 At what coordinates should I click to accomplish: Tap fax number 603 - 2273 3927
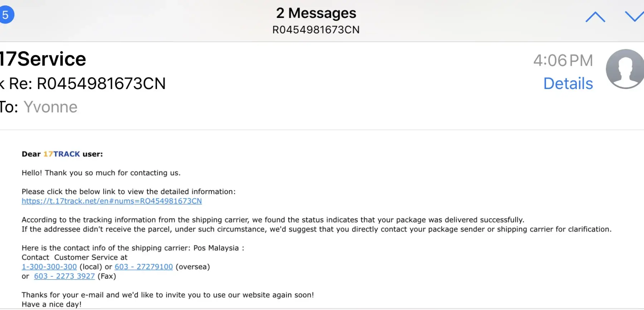tap(64, 276)
